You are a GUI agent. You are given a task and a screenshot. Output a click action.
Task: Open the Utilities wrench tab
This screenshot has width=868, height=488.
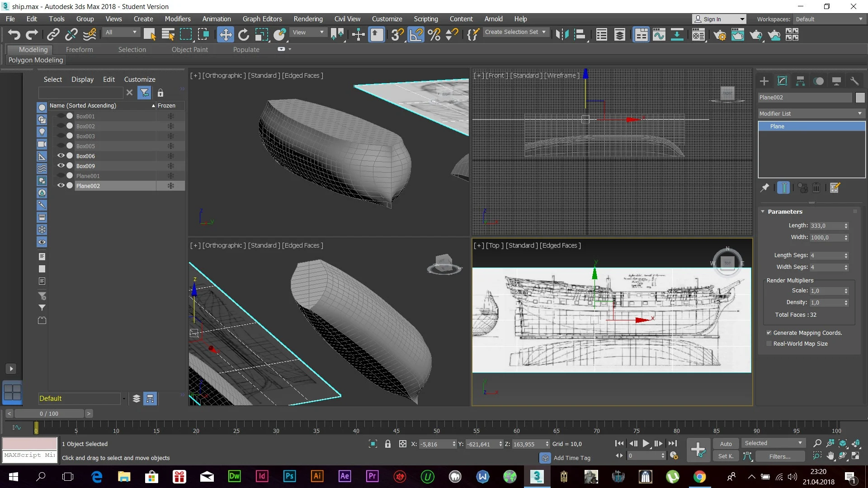pyautogui.click(x=854, y=81)
